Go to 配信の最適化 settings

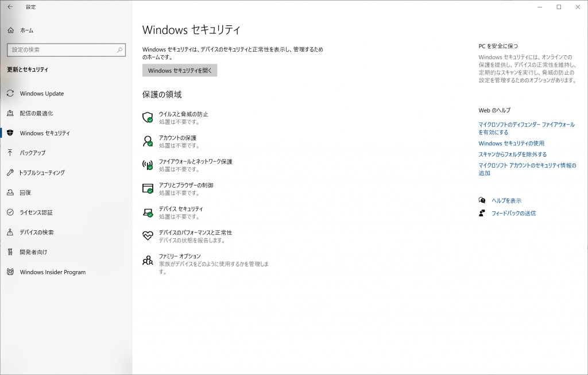(36, 113)
